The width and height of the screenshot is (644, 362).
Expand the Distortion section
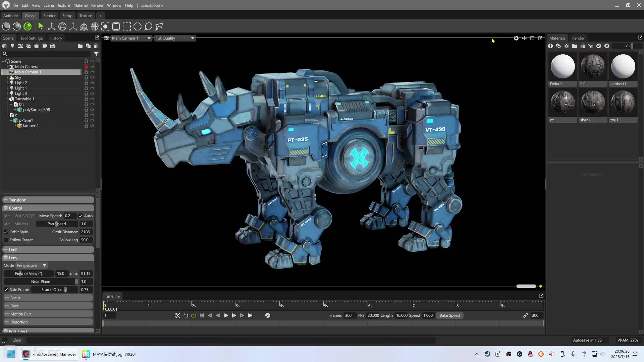48,322
